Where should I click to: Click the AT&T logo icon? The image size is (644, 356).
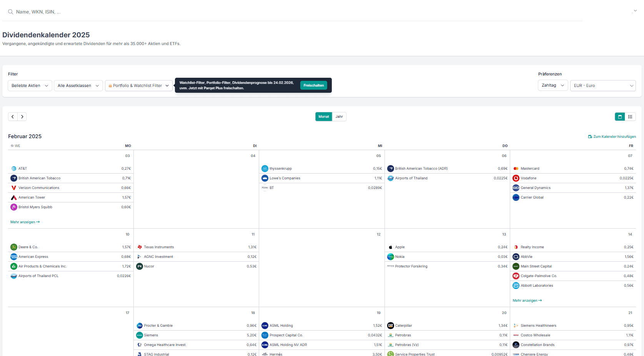[14, 169]
